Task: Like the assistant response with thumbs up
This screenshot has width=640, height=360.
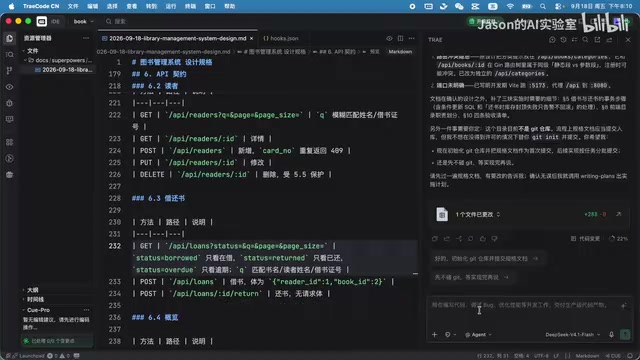Action: click(x=482, y=238)
